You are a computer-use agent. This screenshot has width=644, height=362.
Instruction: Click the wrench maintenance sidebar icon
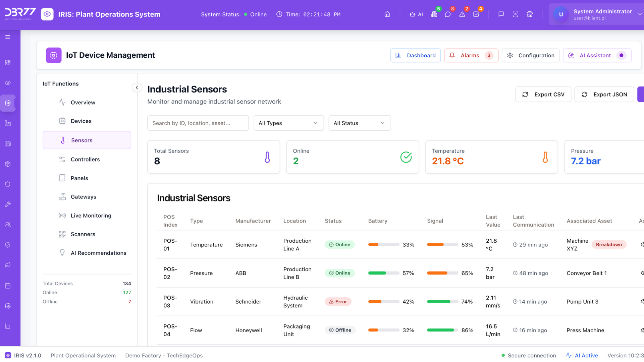[8, 204]
